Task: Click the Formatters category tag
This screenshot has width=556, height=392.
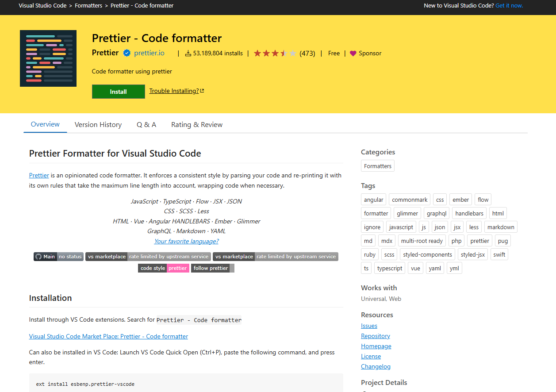Action: pyautogui.click(x=378, y=166)
